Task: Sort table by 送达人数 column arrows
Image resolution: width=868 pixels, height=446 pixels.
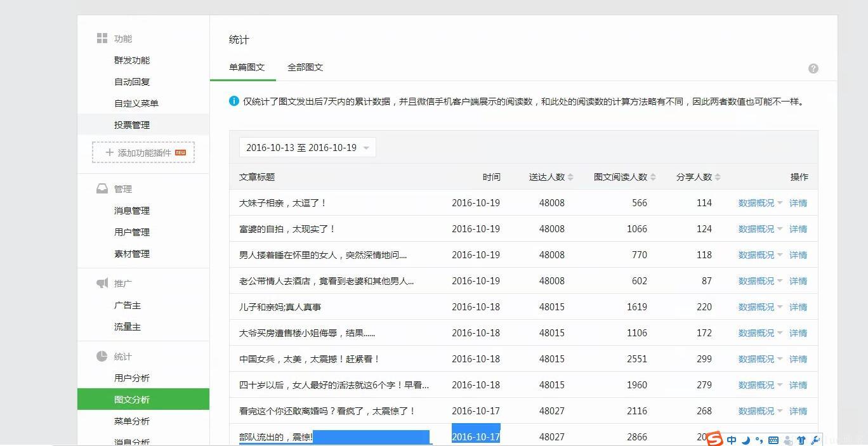Action: click(x=570, y=177)
